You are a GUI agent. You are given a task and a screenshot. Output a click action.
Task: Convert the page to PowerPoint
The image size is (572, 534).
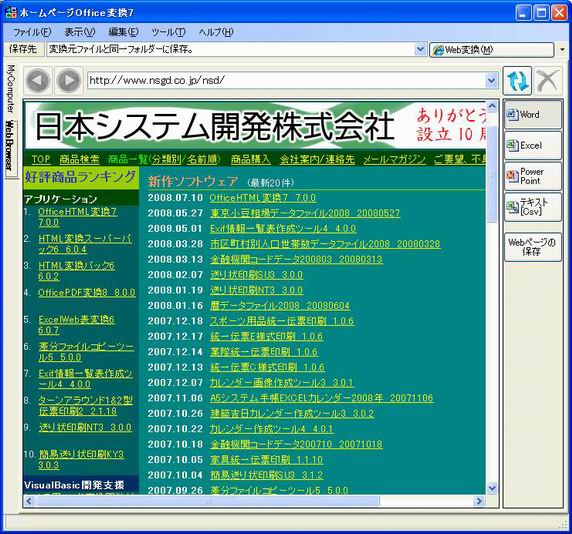tap(533, 176)
